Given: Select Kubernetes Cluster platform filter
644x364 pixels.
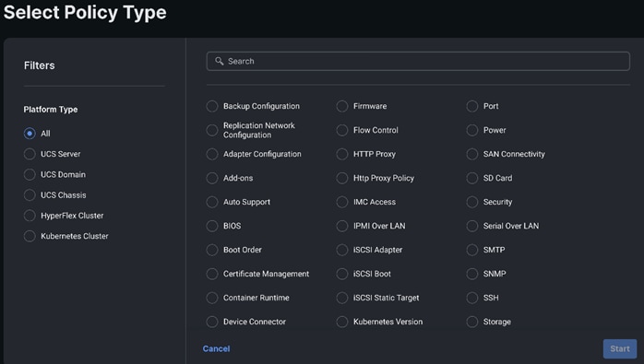Looking at the screenshot, I should (30, 236).
